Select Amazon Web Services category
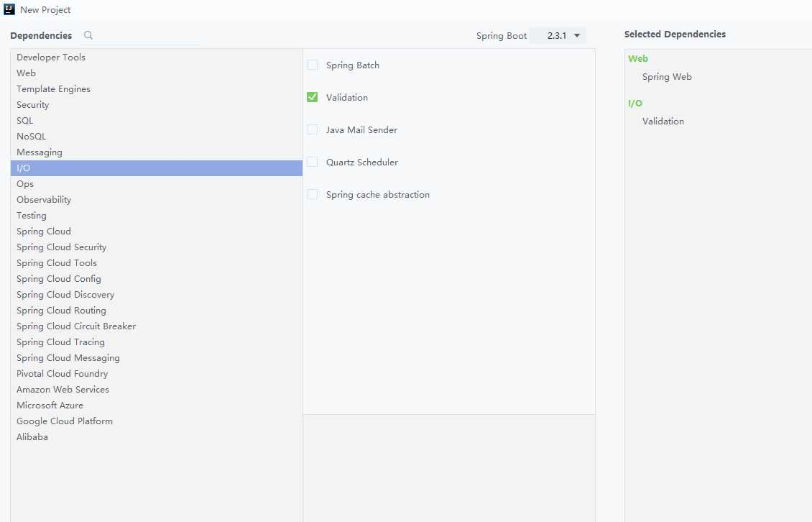The height and width of the screenshot is (522, 812). tap(157, 389)
